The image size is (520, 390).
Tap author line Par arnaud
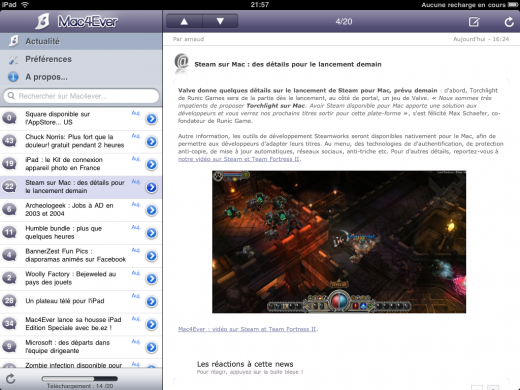click(x=188, y=39)
